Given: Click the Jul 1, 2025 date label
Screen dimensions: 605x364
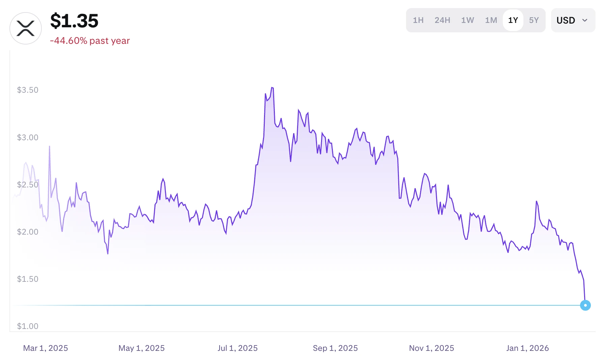Looking at the screenshot, I should coord(238,347).
